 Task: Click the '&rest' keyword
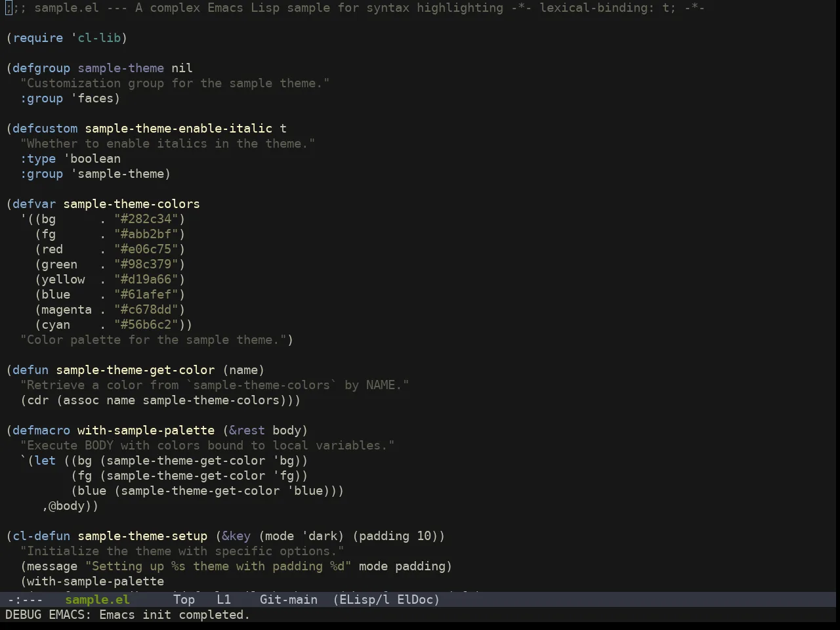pyautogui.click(x=247, y=430)
